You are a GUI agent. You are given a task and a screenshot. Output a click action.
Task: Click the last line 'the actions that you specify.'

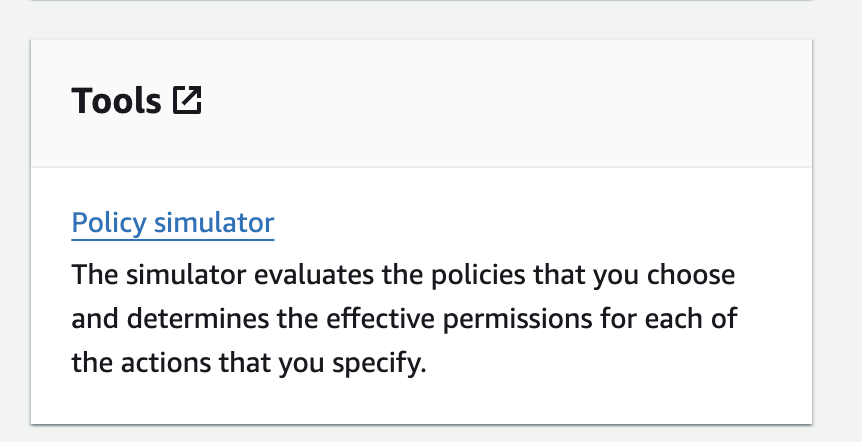(248, 362)
